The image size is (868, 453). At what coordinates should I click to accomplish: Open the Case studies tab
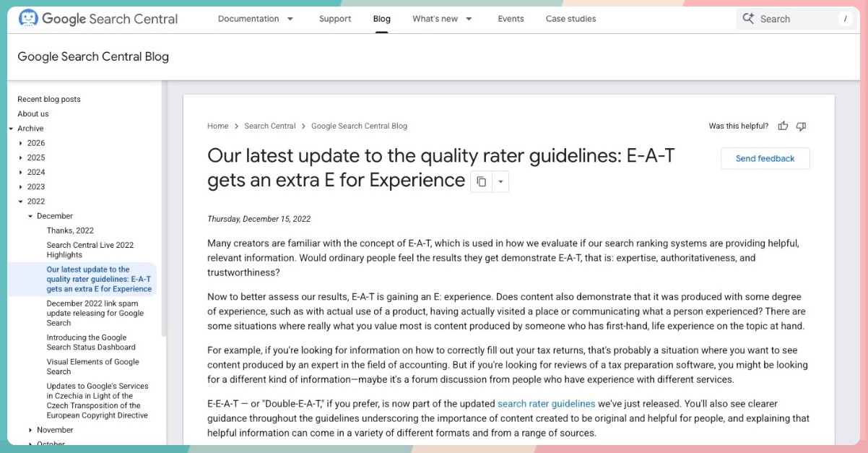pyautogui.click(x=570, y=19)
